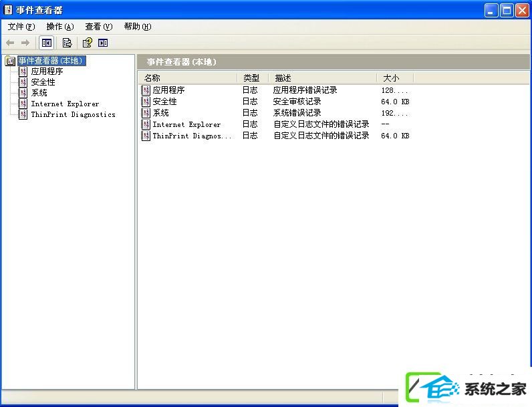Click the description 安全审核记录
Viewport: 532px width, 407px height.
[297, 102]
